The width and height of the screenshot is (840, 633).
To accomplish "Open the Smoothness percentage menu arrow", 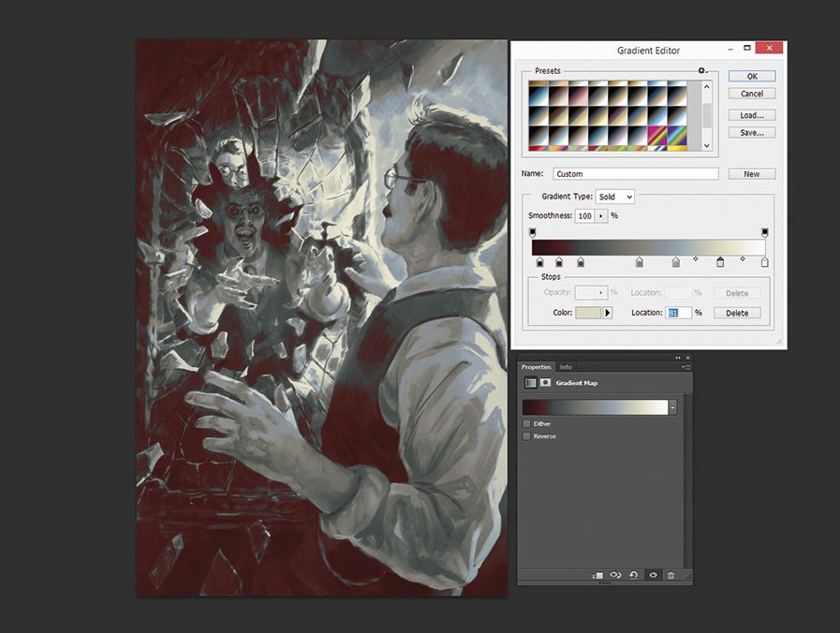I will (602, 215).
